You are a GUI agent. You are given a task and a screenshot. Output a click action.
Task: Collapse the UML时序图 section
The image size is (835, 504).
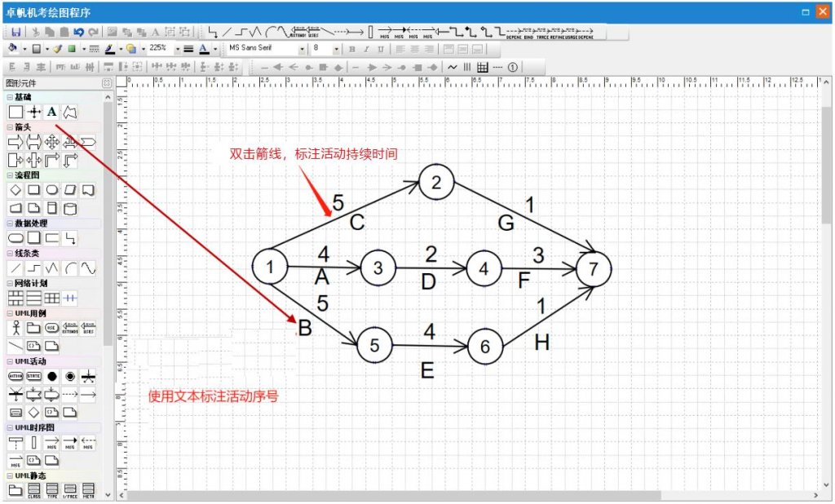10,427
